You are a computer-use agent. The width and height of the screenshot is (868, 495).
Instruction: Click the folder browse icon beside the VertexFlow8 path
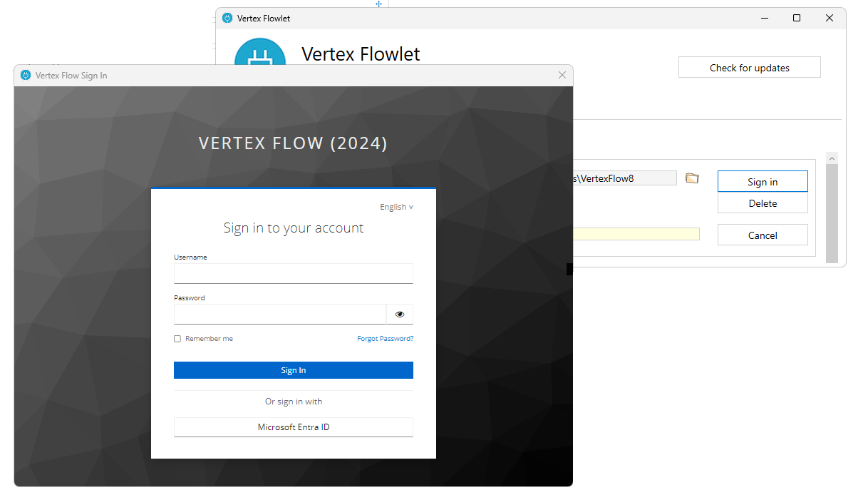click(x=692, y=178)
